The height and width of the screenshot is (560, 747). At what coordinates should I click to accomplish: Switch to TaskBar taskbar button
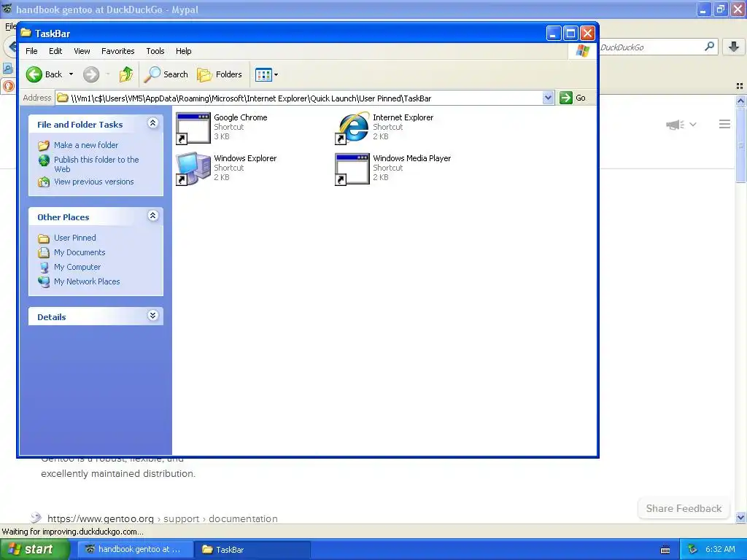253,550
